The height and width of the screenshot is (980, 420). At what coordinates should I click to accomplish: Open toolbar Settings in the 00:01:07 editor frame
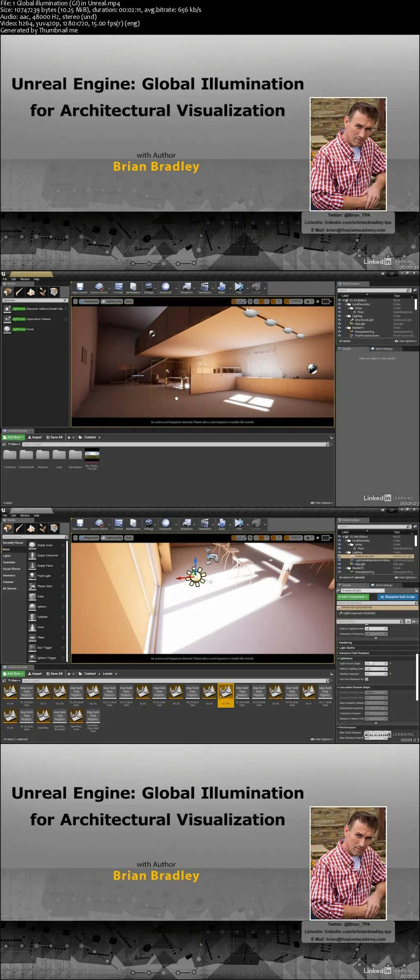click(x=149, y=288)
